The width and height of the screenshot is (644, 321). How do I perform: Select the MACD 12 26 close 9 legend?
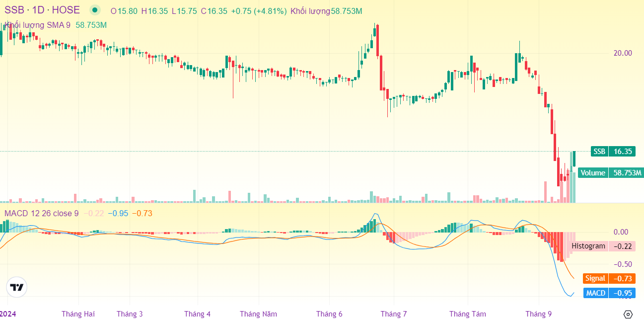point(42,213)
